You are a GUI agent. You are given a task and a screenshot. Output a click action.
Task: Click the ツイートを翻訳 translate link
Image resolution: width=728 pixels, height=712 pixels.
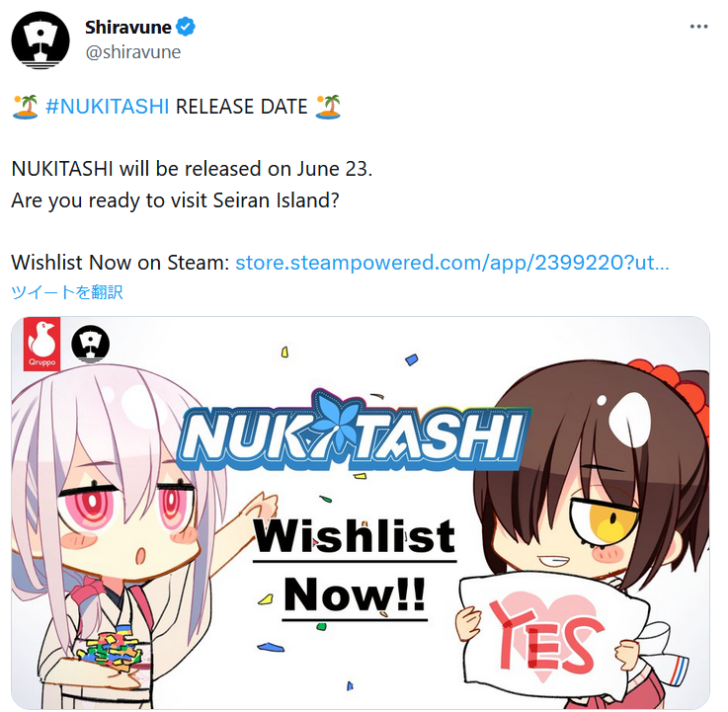click(x=67, y=292)
